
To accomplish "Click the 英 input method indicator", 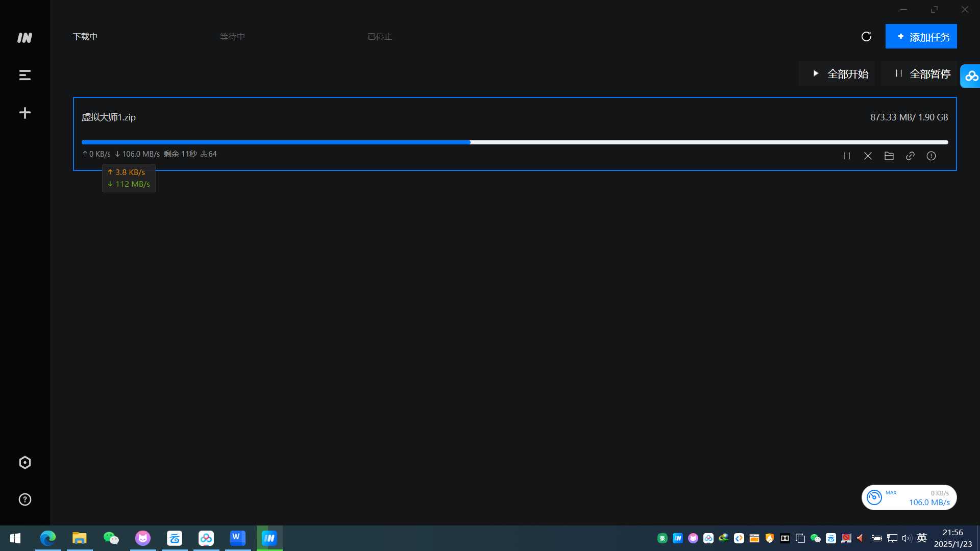I will click(922, 538).
